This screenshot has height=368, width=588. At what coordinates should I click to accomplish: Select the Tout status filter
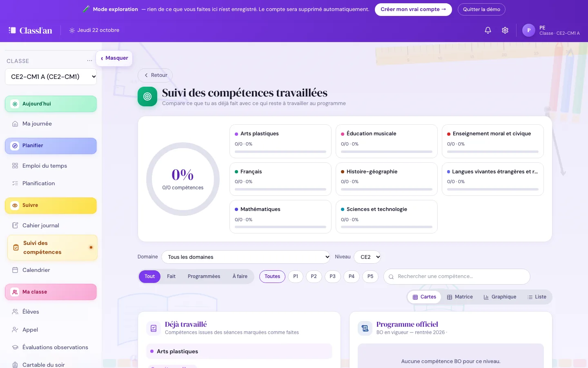tap(149, 276)
